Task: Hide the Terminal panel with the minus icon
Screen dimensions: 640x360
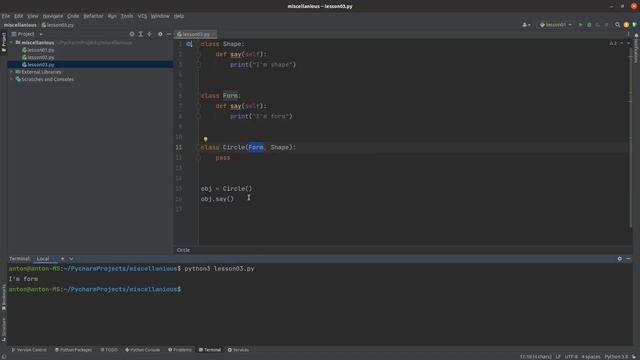Action: coord(628,259)
